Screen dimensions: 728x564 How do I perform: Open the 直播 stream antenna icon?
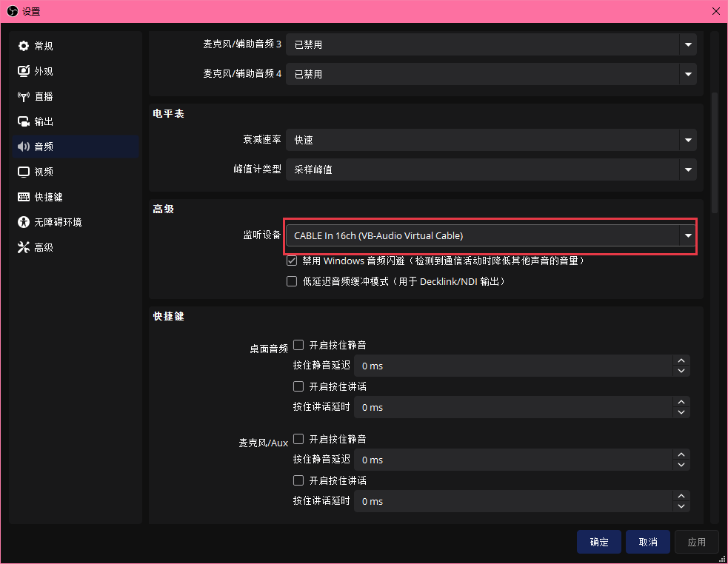(x=24, y=96)
